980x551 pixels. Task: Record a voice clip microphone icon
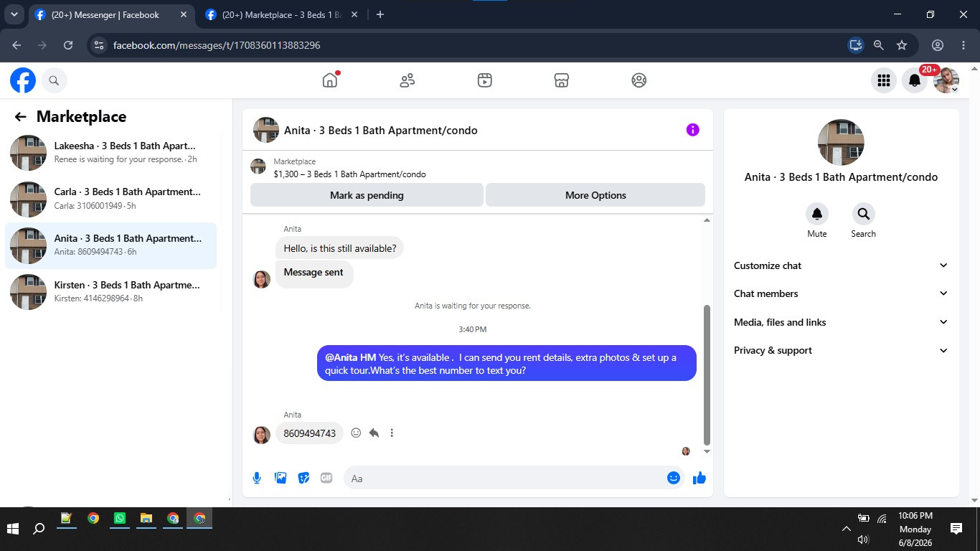tap(257, 478)
